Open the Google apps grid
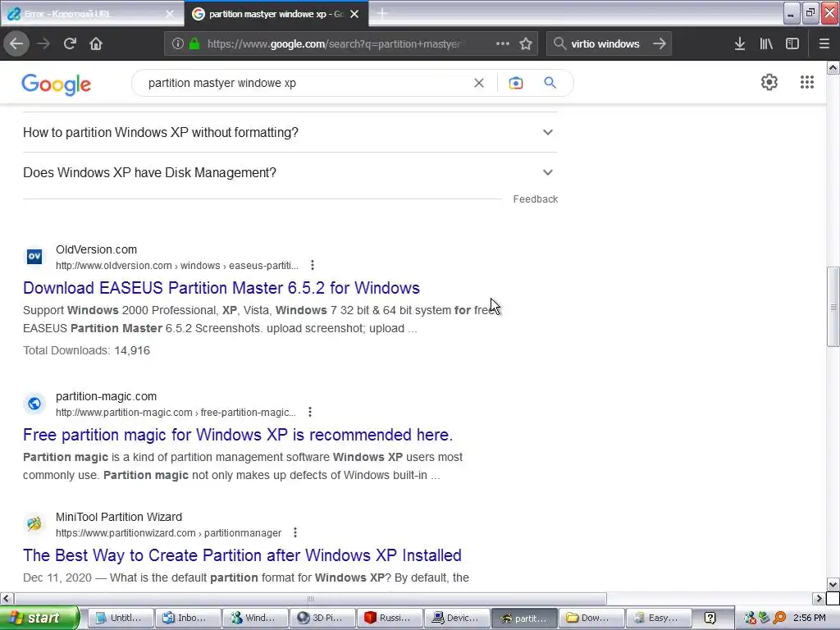 (x=807, y=82)
